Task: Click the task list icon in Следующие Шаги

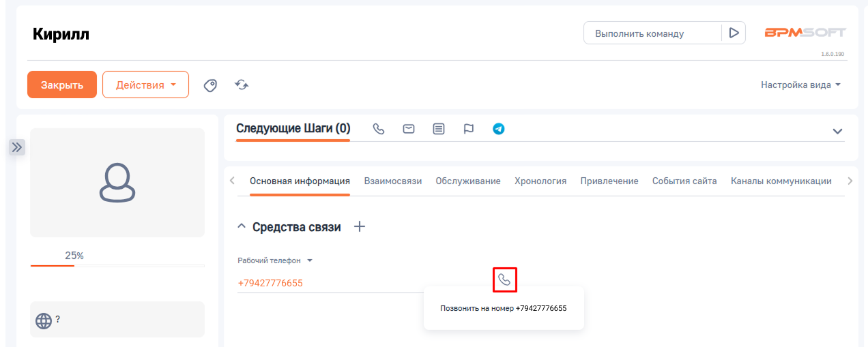Action: pos(439,129)
